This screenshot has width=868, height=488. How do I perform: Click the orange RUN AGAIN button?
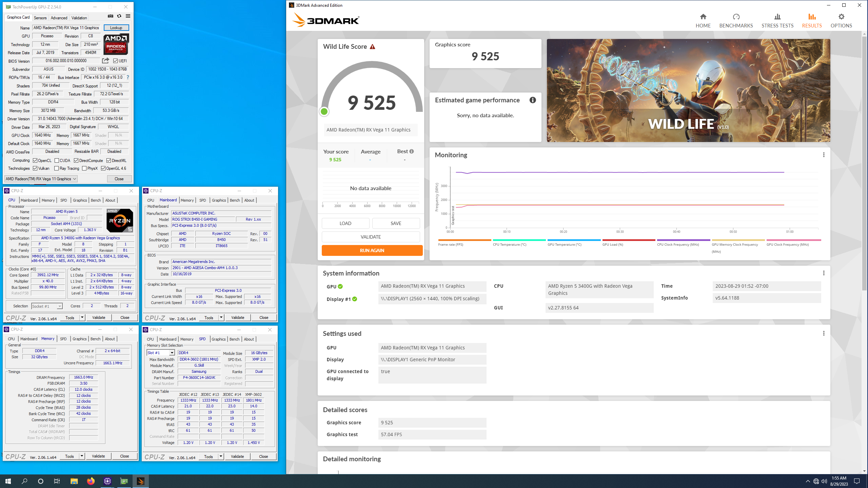372,250
